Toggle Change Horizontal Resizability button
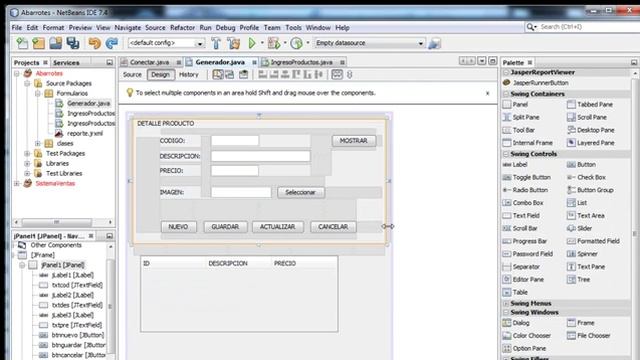640x360 pixels. point(337,75)
